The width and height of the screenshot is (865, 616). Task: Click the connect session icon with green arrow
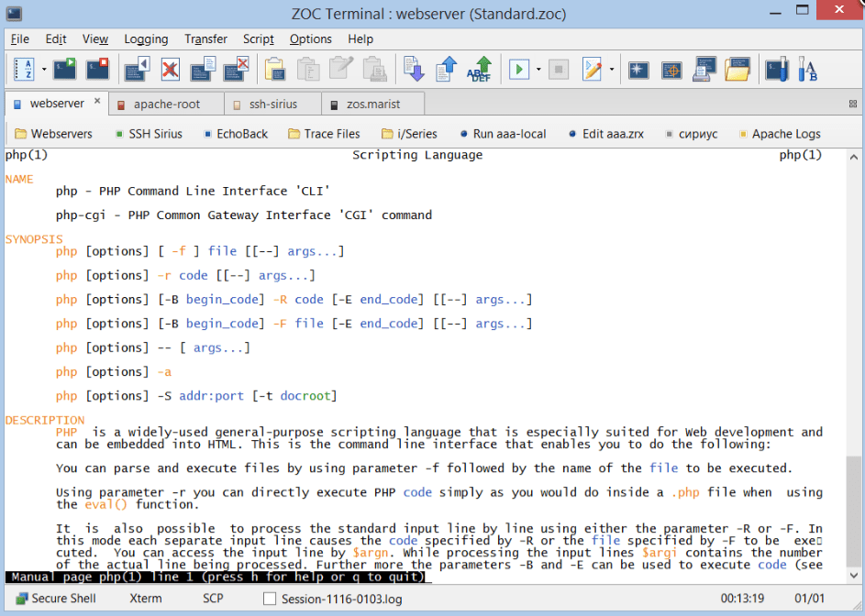click(65, 70)
